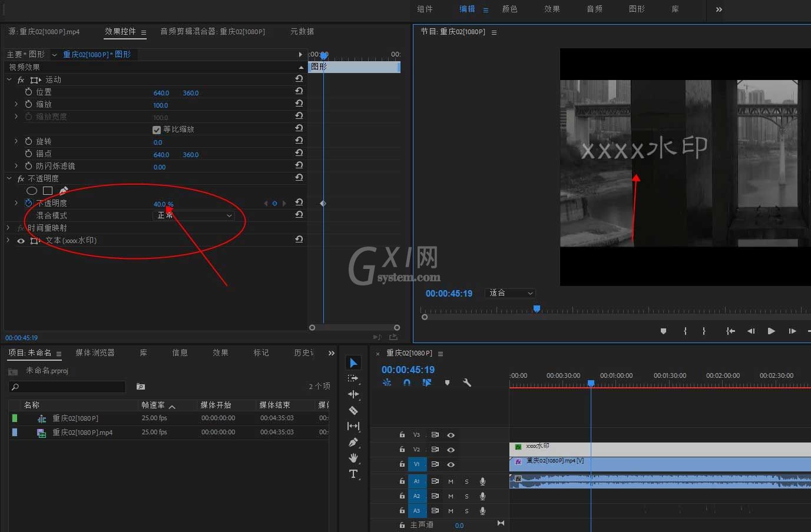Open find bin icon in Project panel

tap(140, 387)
